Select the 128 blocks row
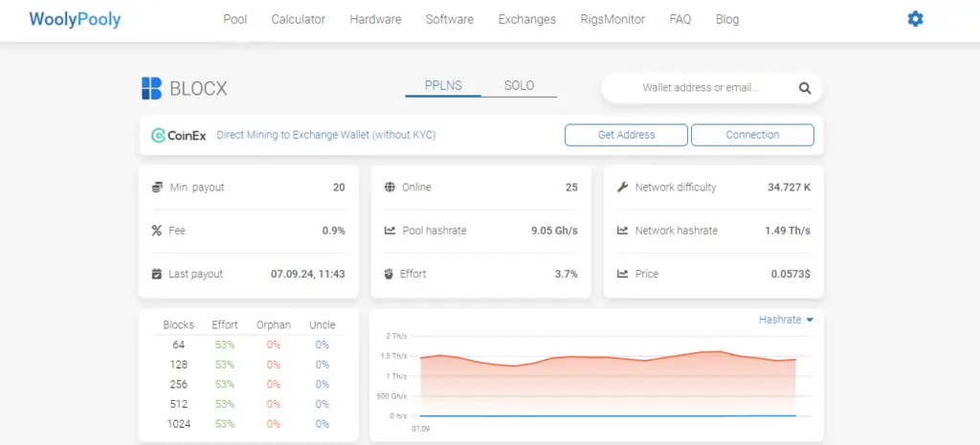The width and height of the screenshot is (980, 445). point(249,365)
